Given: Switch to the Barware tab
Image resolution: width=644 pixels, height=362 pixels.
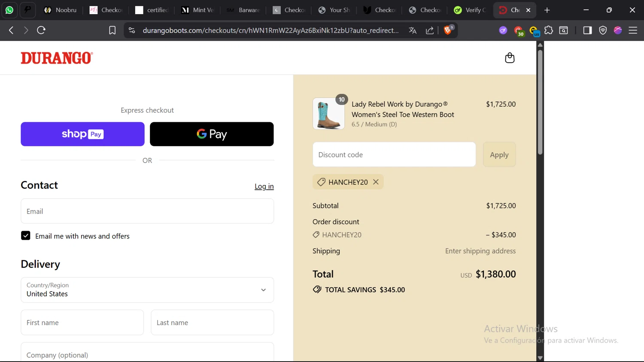Looking at the screenshot, I should [x=243, y=10].
